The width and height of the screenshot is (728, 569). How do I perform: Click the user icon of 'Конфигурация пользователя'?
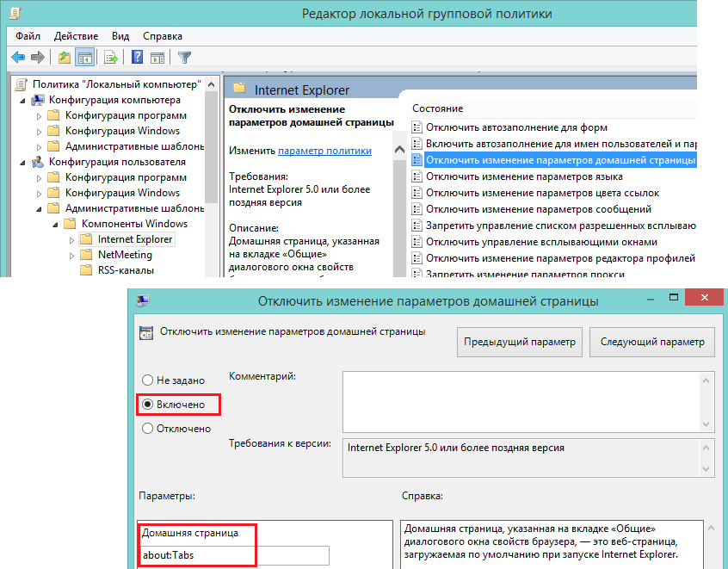(x=38, y=162)
